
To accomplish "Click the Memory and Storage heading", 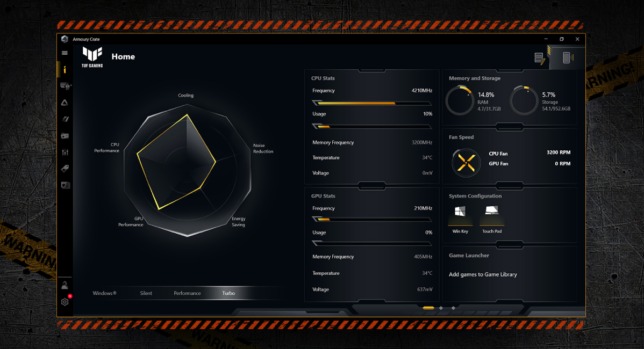I will pyautogui.click(x=474, y=78).
